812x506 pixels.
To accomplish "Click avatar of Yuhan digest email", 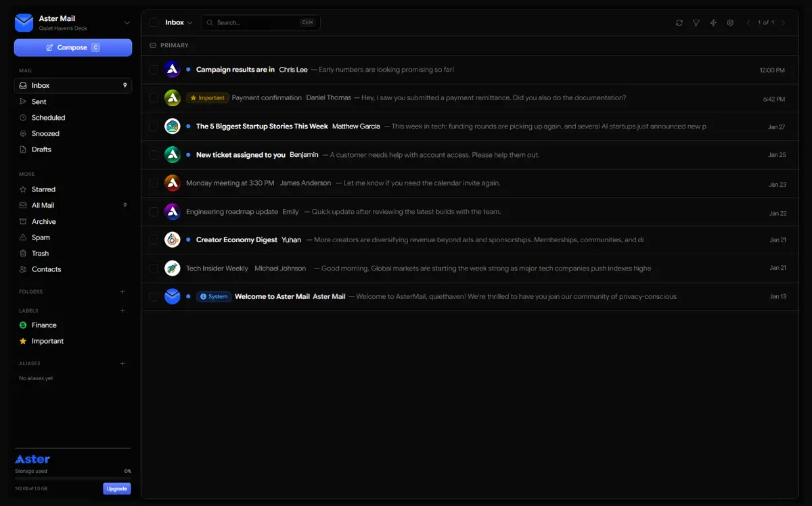I will click(173, 240).
